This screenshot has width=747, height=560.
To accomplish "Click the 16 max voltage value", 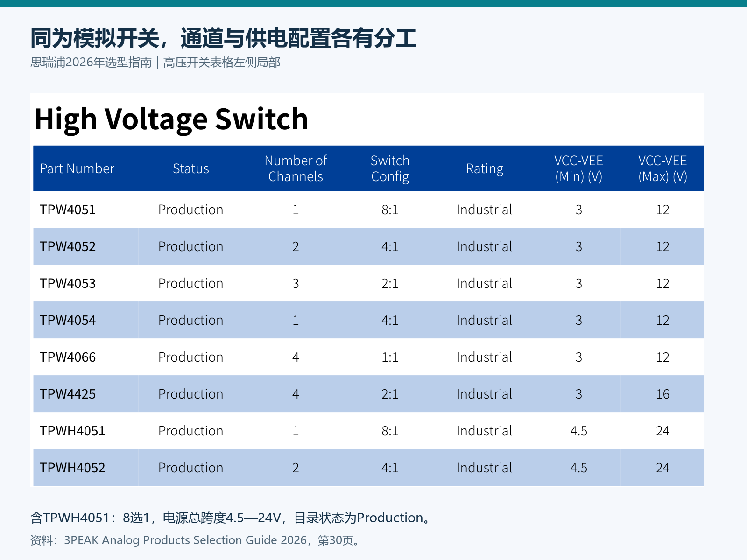I will click(662, 394).
